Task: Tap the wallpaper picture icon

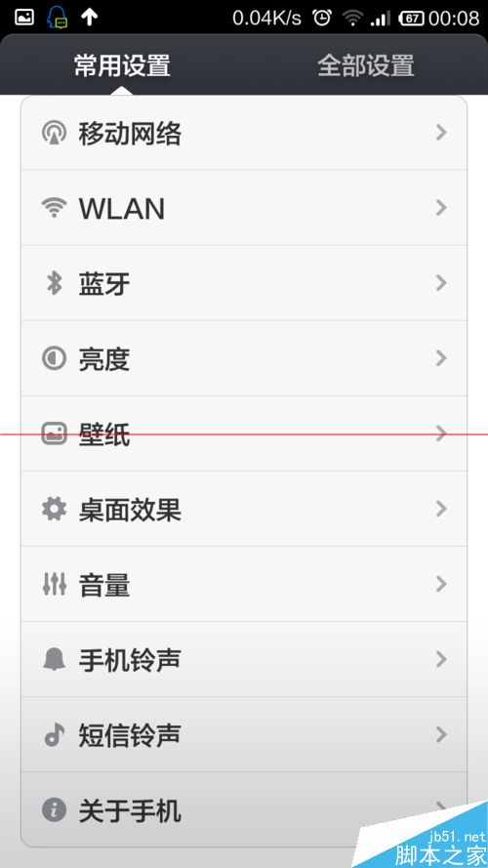Action: (x=55, y=434)
